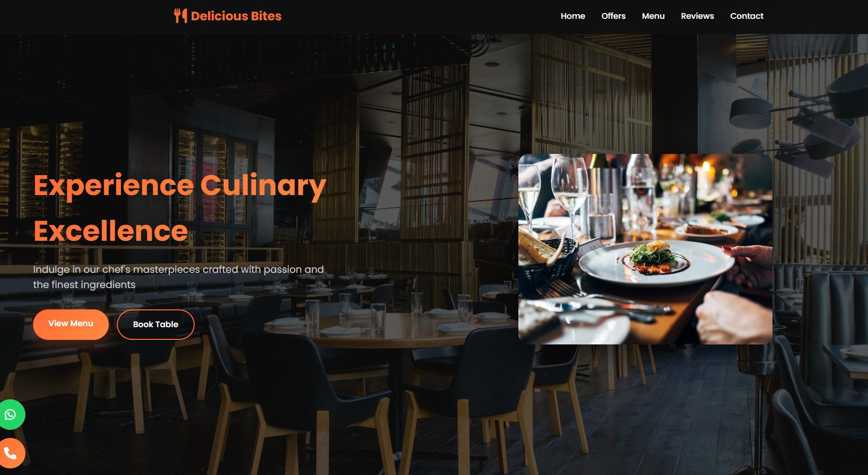Click the Indulge in our chef's masterpieces tagline
Viewport: 868px width, 475px height.
coord(178,277)
